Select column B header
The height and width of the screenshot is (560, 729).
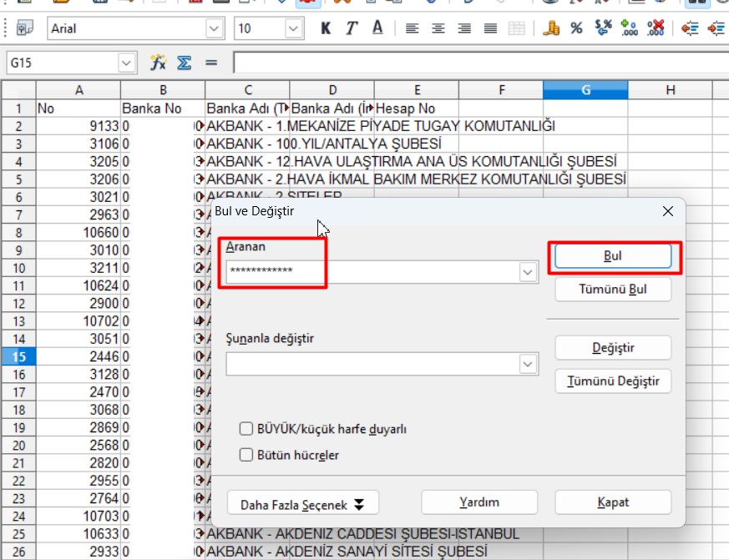tap(163, 90)
